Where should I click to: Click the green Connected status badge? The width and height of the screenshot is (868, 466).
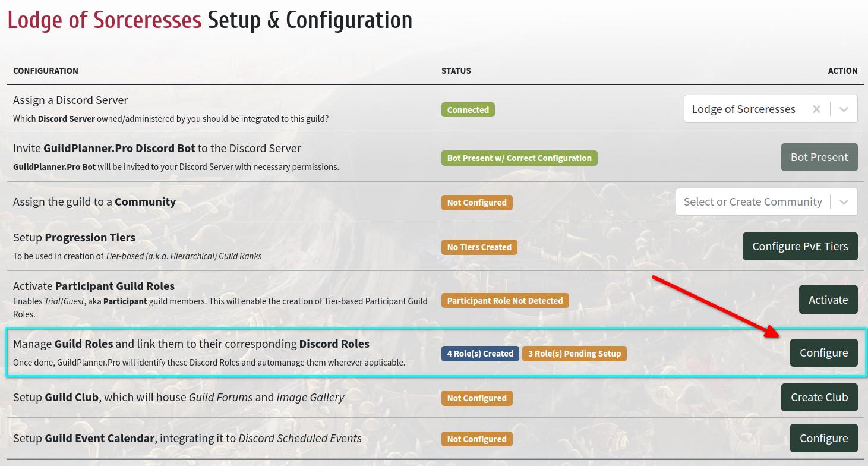[468, 110]
